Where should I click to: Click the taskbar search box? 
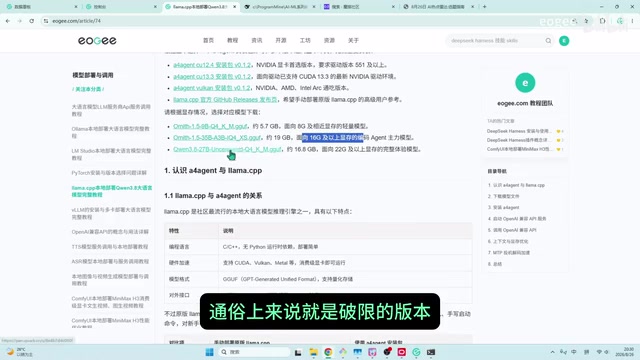pos(253,352)
